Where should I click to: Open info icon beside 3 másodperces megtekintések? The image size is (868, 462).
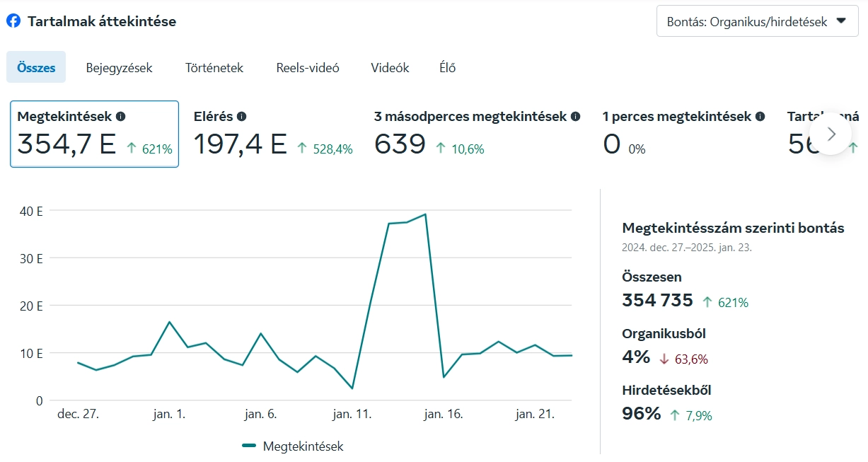coord(576,117)
